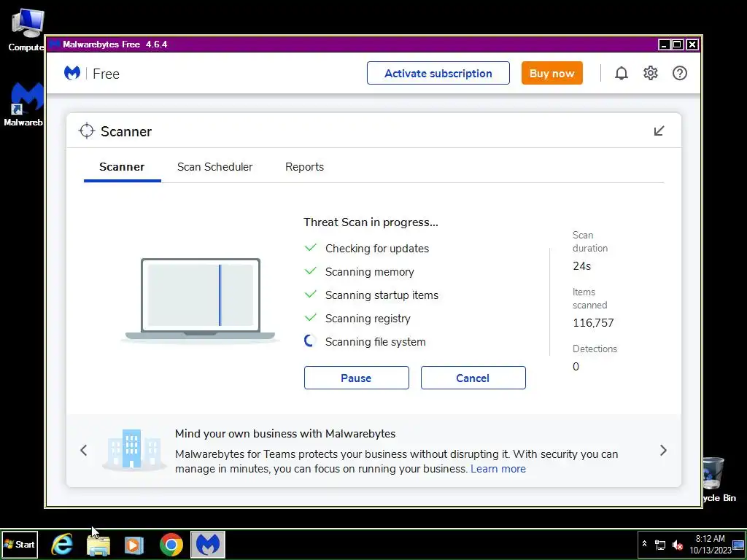The width and height of the screenshot is (747, 560).
Task: Launch Google Chrome from taskbar
Action: [x=171, y=545]
